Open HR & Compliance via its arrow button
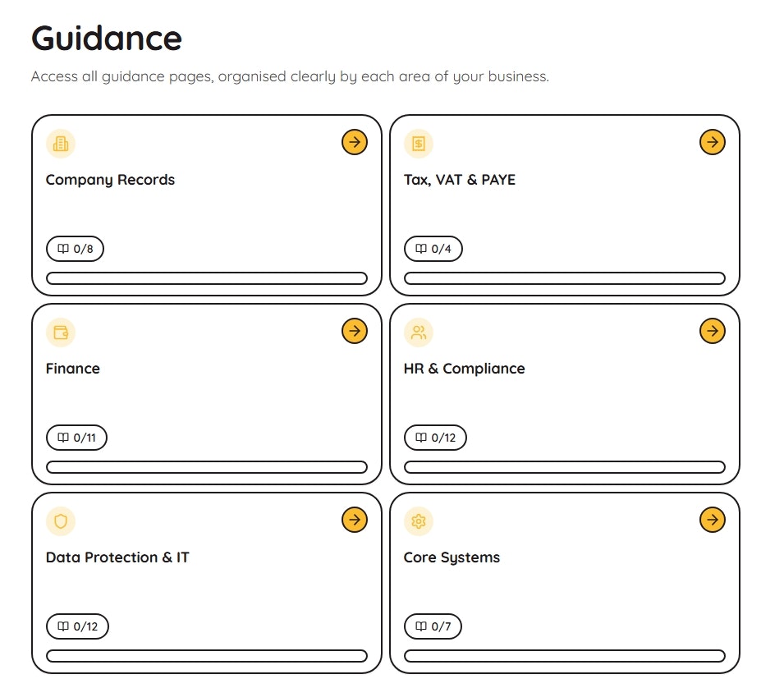Screen dimensions: 784x688 [712, 331]
